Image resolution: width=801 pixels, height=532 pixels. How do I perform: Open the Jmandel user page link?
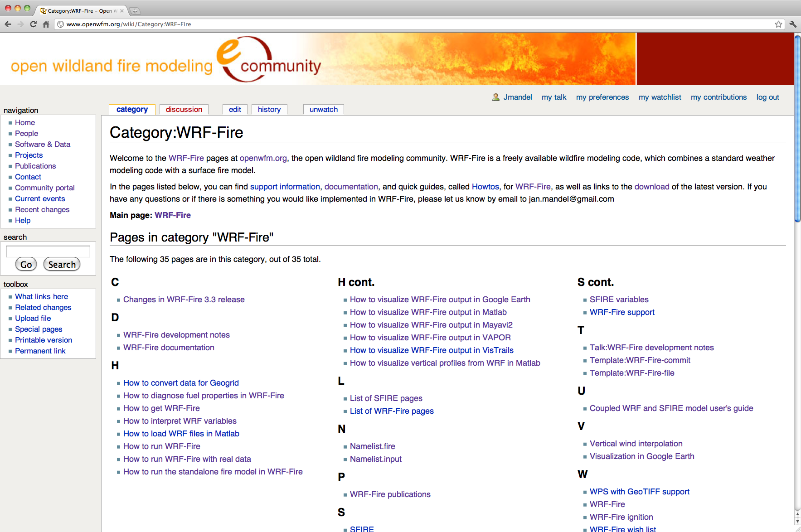click(518, 97)
